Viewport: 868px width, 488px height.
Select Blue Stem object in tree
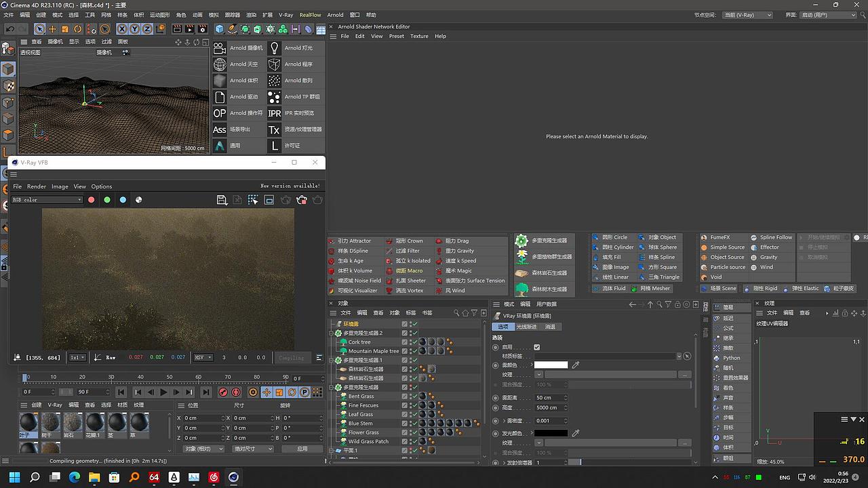point(360,424)
